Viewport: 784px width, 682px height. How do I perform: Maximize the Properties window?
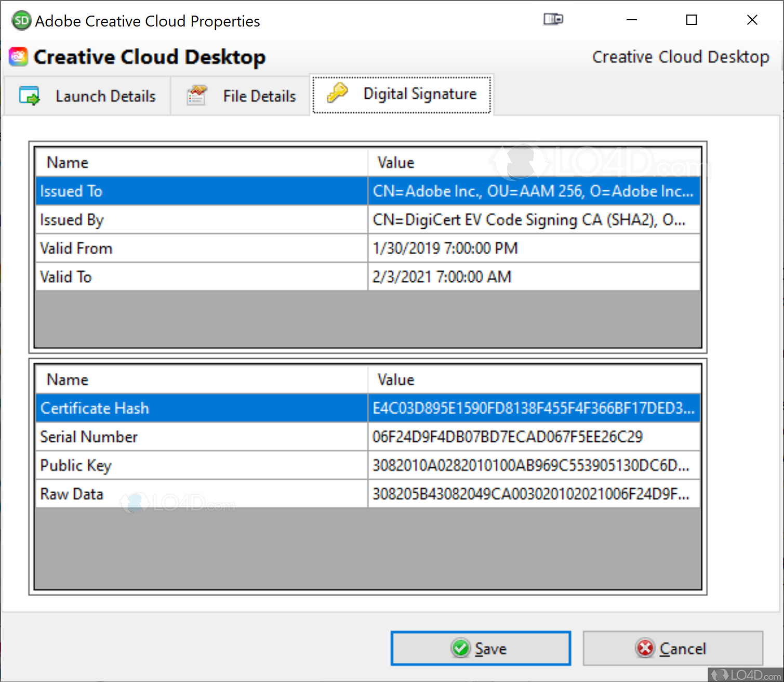coord(692,20)
